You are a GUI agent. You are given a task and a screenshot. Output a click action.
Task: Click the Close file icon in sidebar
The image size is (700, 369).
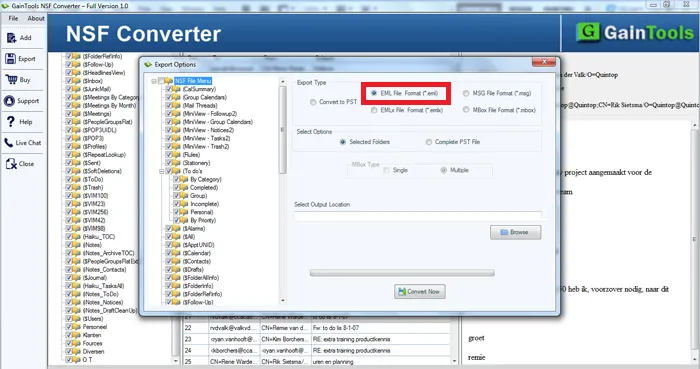click(11, 164)
